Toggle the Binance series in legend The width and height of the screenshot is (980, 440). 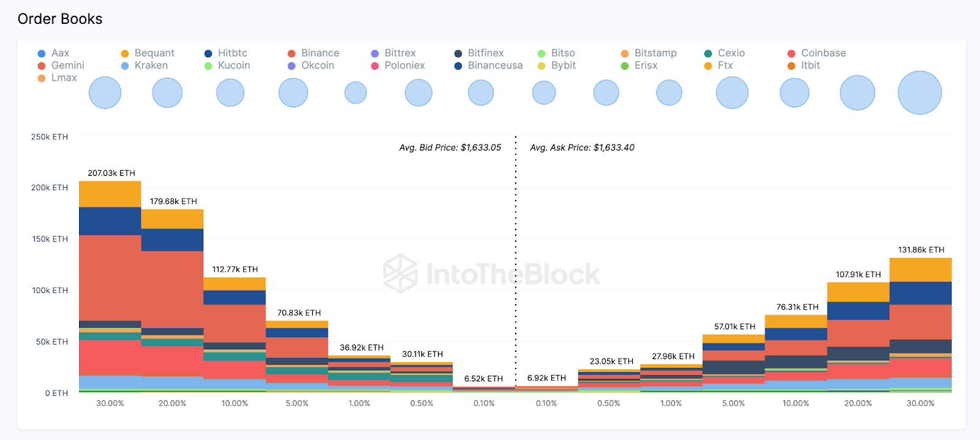(x=320, y=53)
